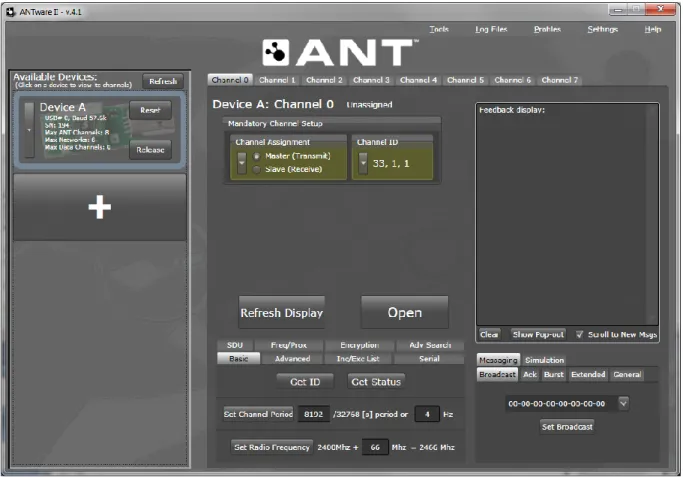Click the ANTware II title bar app icon
The width and height of the screenshot is (683, 477).
tap(10, 12)
